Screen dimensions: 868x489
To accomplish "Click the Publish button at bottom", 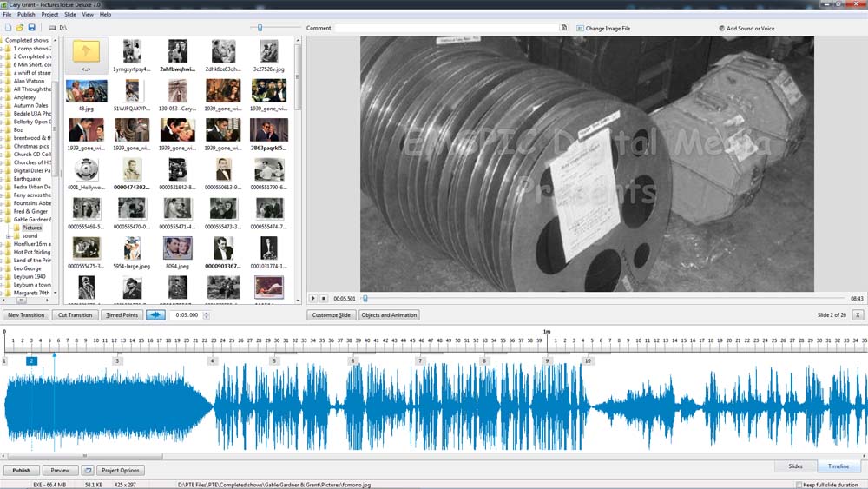I will tap(22, 470).
